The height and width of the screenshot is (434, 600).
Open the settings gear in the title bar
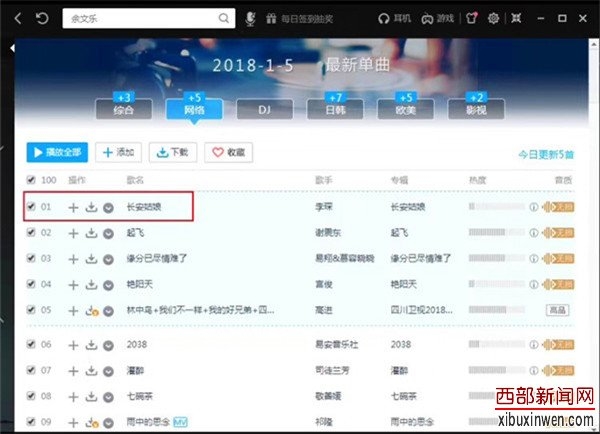pyautogui.click(x=493, y=18)
